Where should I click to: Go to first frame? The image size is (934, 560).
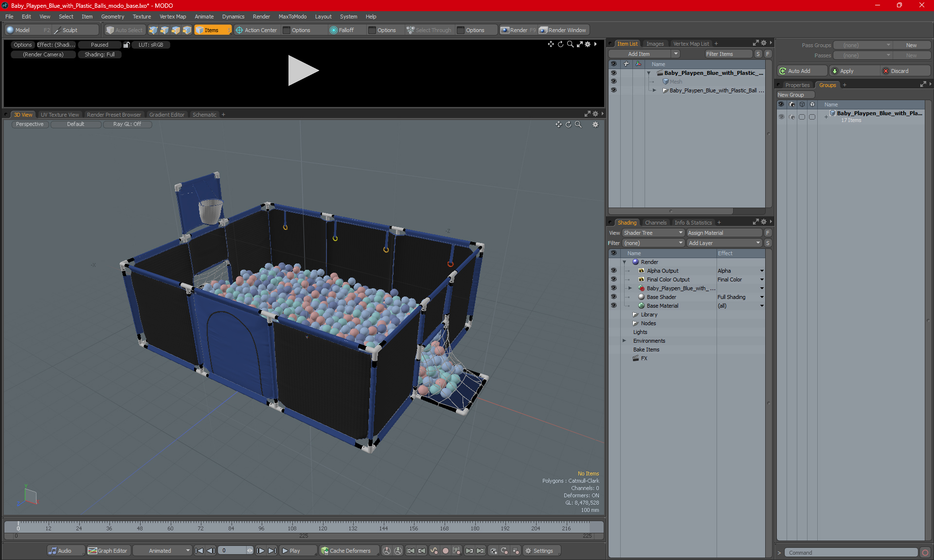[199, 551]
